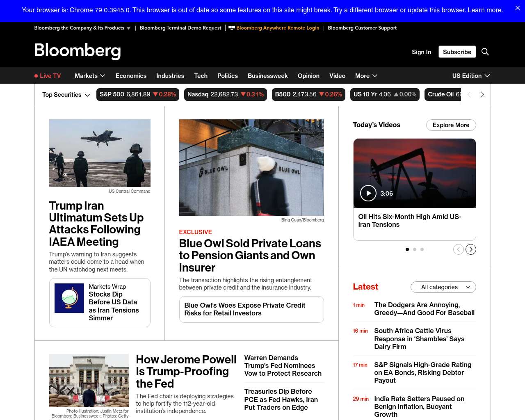525x420 pixels.
Task: Click the Learn more link in banner
Action: pyautogui.click(x=485, y=10)
